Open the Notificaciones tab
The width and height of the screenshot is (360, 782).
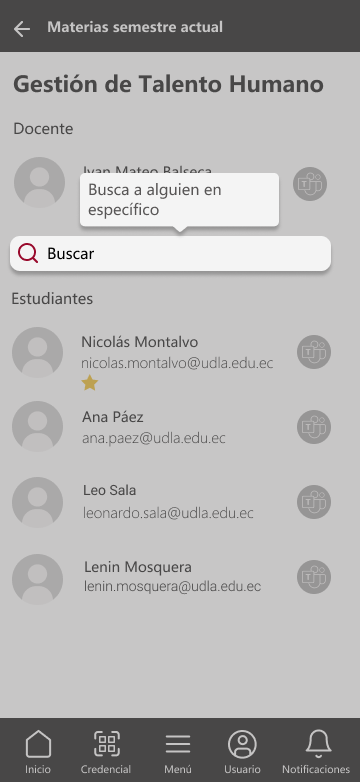316,752
